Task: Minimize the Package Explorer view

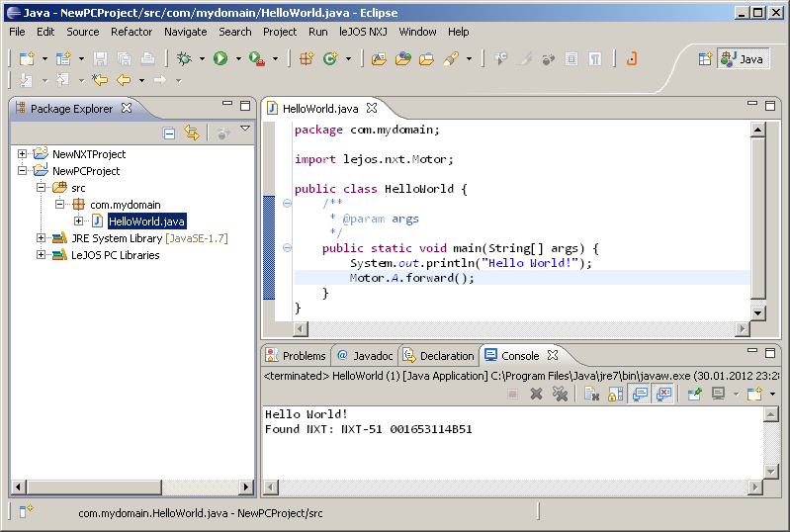Action: pos(227,104)
